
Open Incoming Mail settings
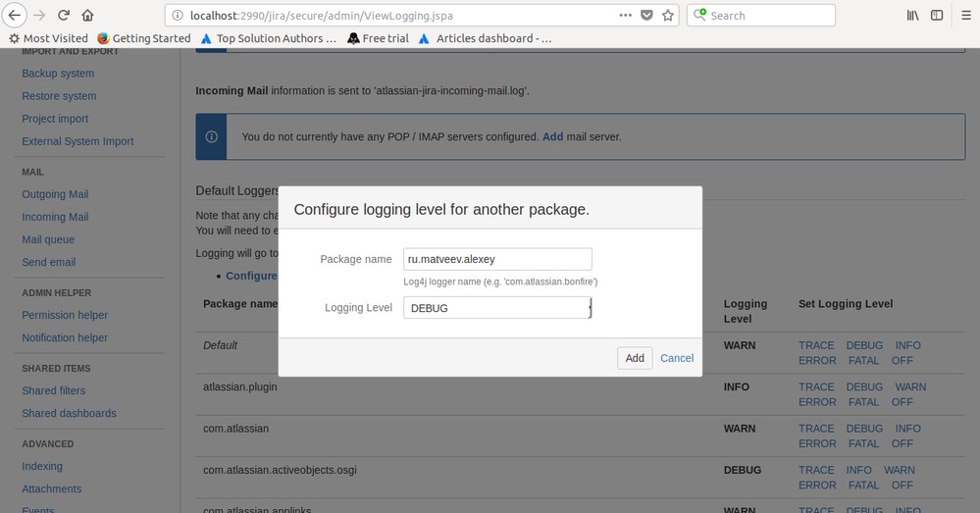[55, 217]
